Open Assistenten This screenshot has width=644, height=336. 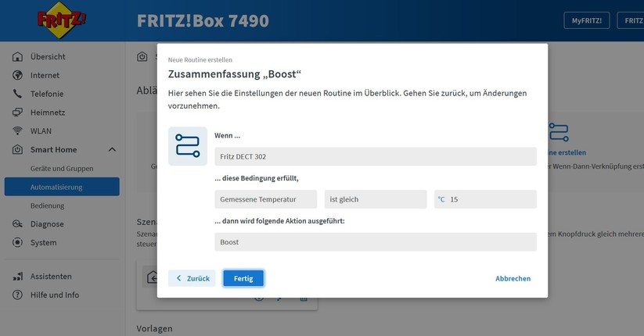coord(51,276)
